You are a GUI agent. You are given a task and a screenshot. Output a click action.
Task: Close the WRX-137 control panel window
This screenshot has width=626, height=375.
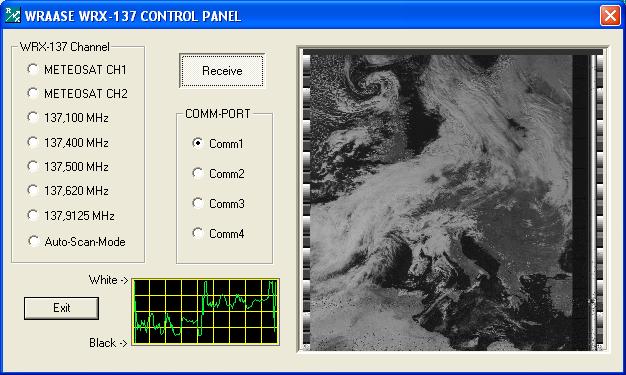coord(610,16)
